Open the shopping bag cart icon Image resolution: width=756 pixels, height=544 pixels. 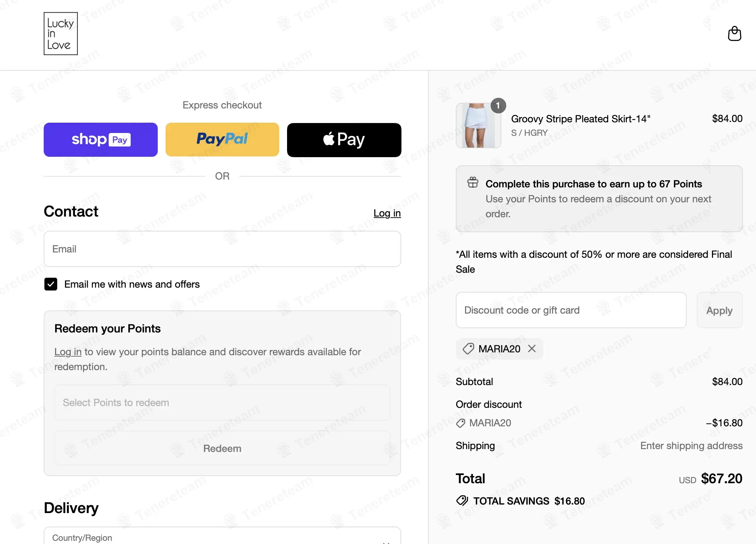pyautogui.click(x=734, y=34)
